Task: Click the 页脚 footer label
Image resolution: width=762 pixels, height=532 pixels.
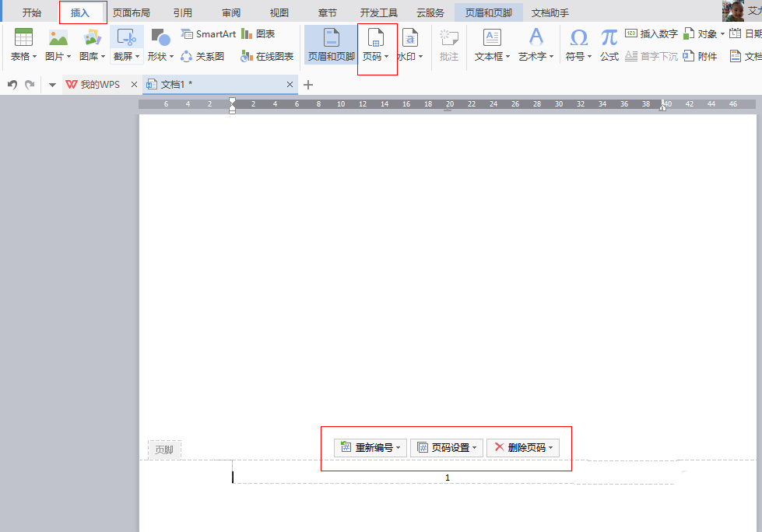Action: point(164,450)
